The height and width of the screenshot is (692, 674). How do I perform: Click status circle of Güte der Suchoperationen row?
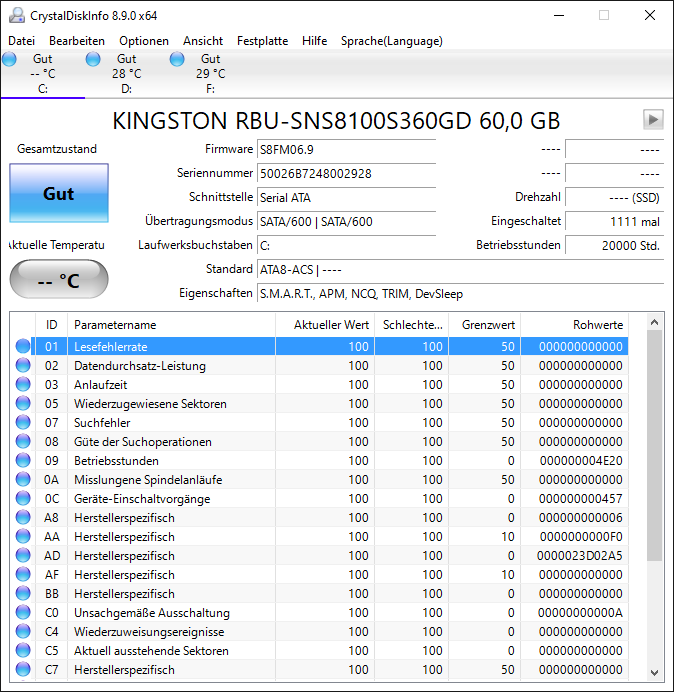[x=23, y=441]
